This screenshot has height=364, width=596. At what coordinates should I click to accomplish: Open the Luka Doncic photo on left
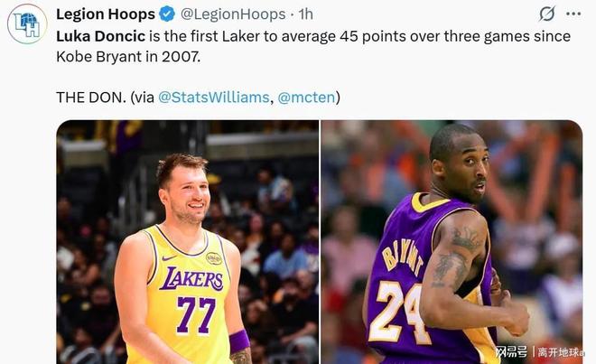point(188,242)
